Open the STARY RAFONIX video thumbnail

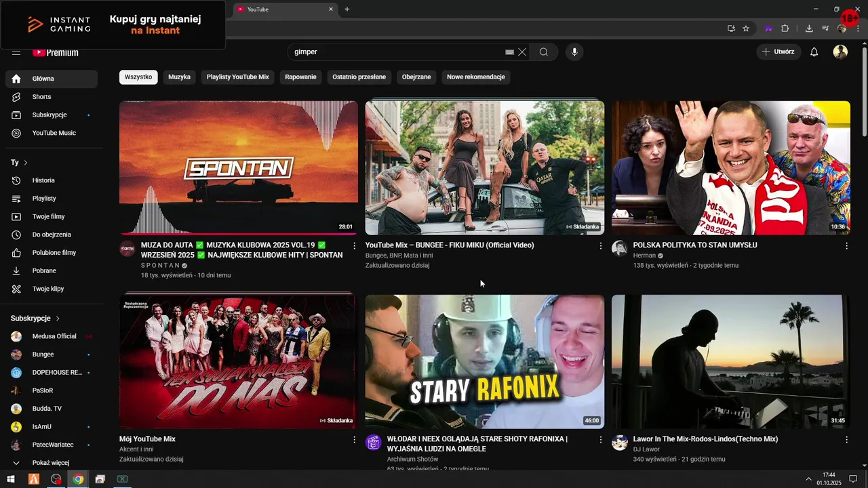tap(485, 361)
